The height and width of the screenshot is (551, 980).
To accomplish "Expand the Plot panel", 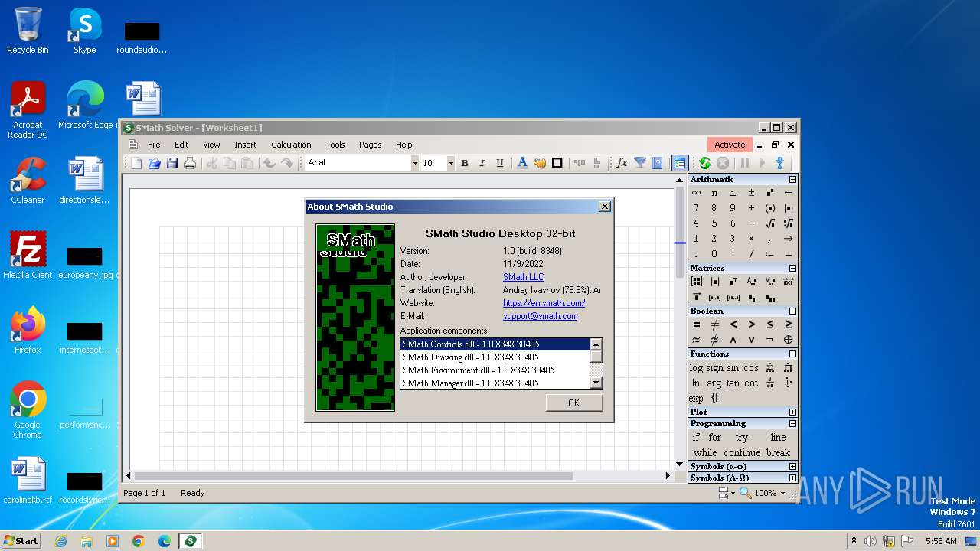I will click(792, 412).
